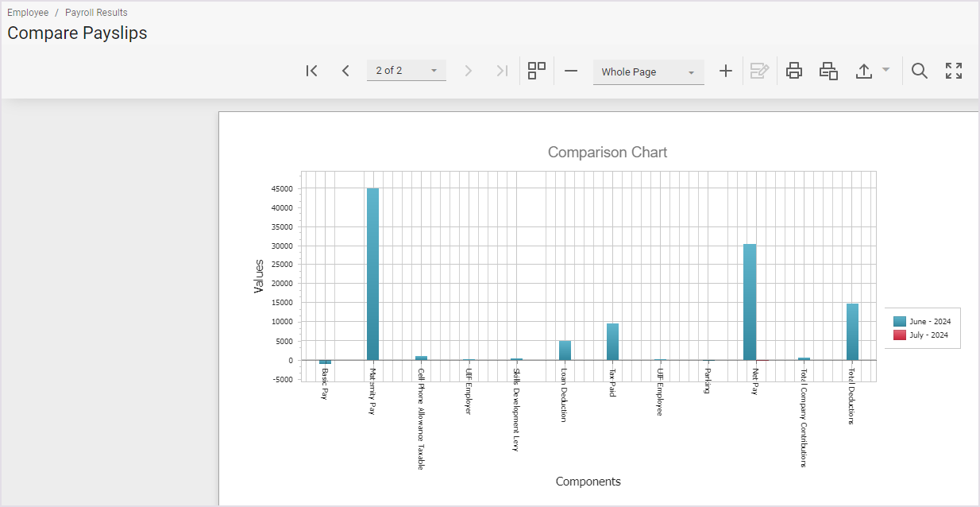This screenshot has width=980, height=507.
Task: Click the July - 2024 red legend swatch
Action: [900, 335]
